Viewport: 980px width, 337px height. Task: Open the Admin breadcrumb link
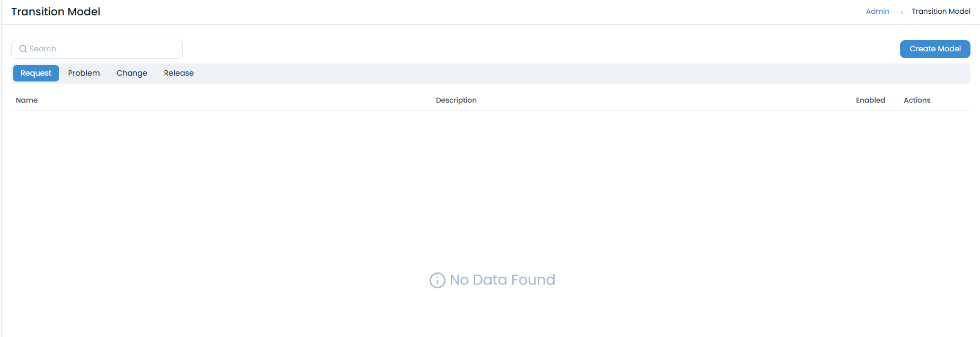tap(877, 11)
